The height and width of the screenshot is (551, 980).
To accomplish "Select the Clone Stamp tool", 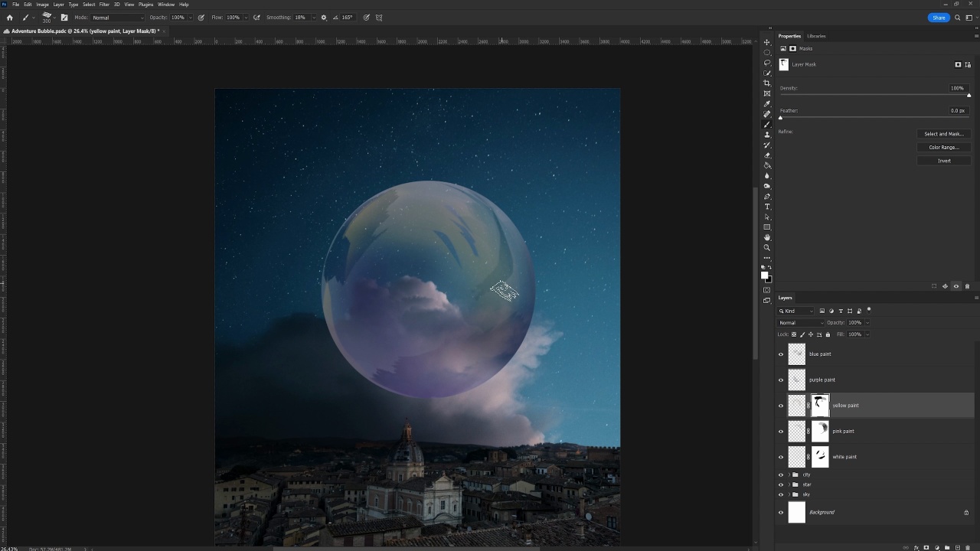I will (767, 135).
